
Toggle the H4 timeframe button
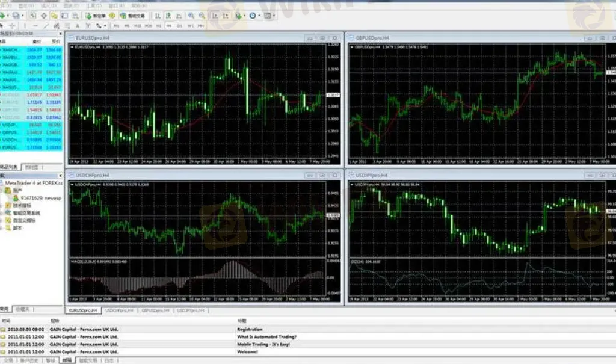tap(169, 26)
